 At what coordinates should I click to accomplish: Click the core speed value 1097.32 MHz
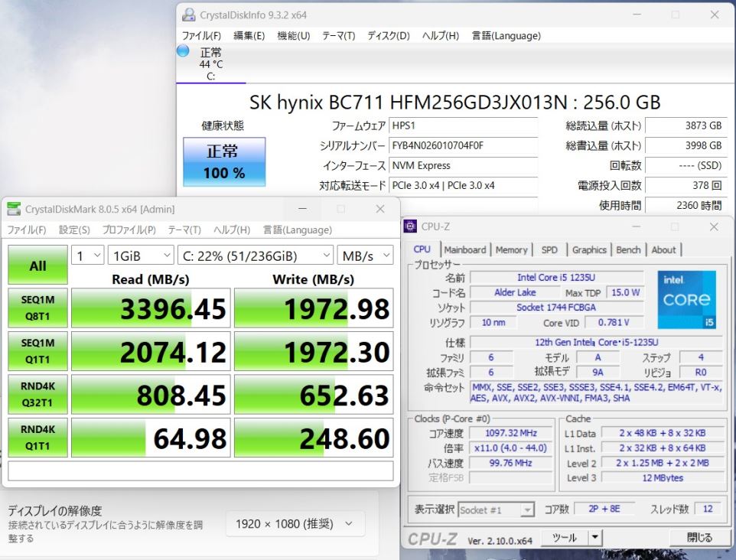pyautogui.click(x=511, y=433)
